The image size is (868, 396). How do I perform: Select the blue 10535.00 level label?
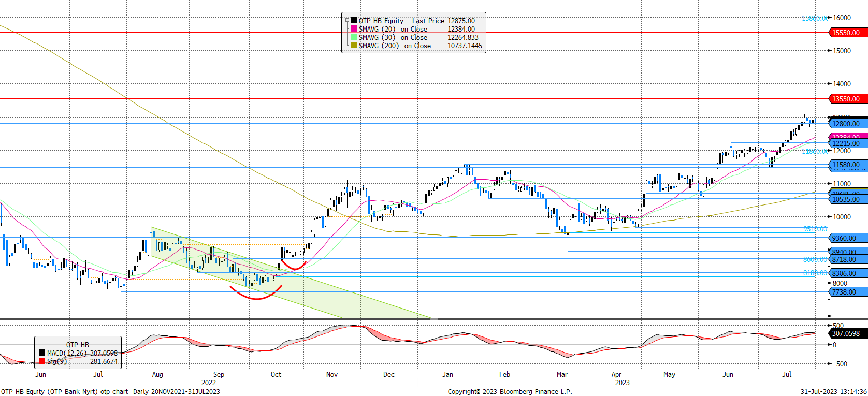tap(848, 199)
